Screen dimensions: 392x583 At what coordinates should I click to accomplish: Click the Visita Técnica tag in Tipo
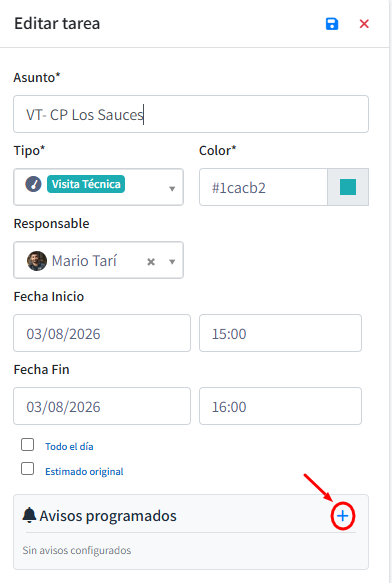click(x=86, y=184)
